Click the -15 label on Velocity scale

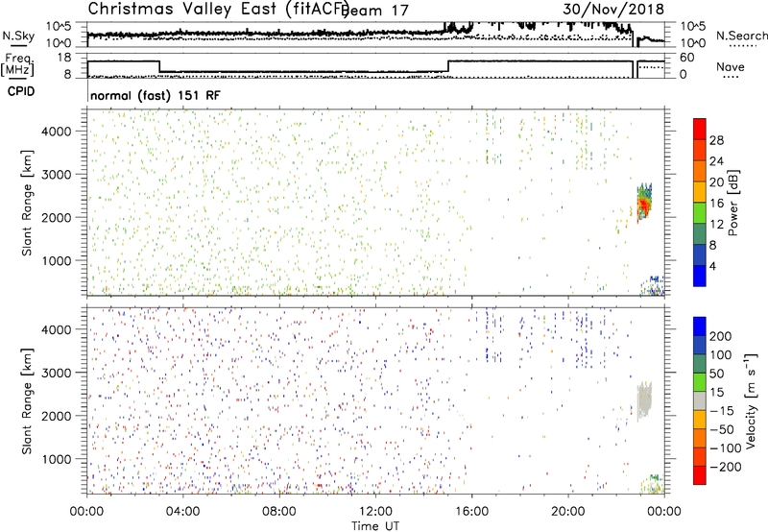click(722, 411)
